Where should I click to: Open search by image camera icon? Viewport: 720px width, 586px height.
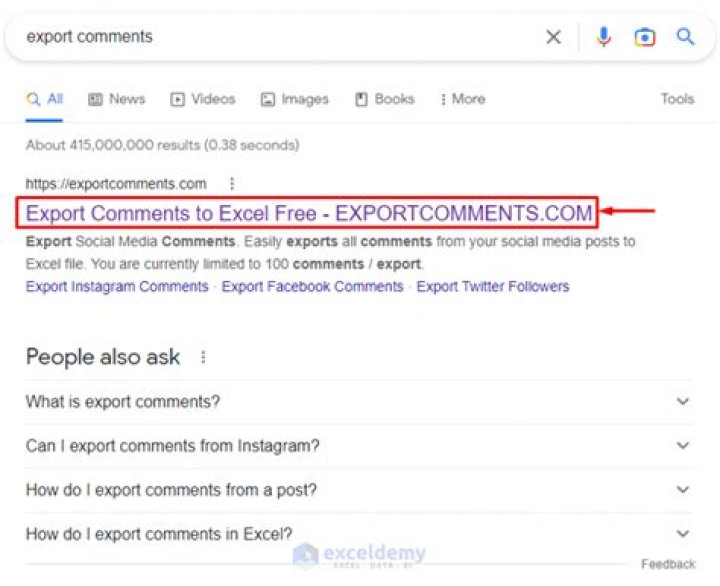coord(644,37)
